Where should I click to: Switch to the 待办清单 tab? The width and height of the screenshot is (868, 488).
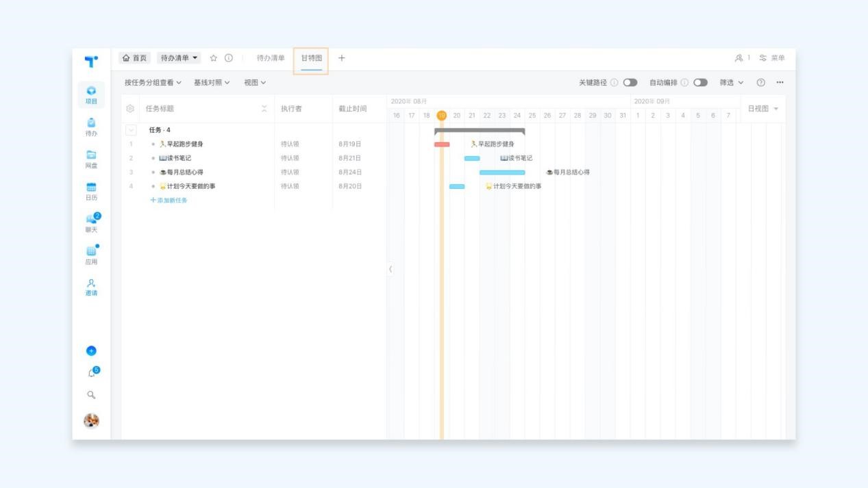(271, 58)
